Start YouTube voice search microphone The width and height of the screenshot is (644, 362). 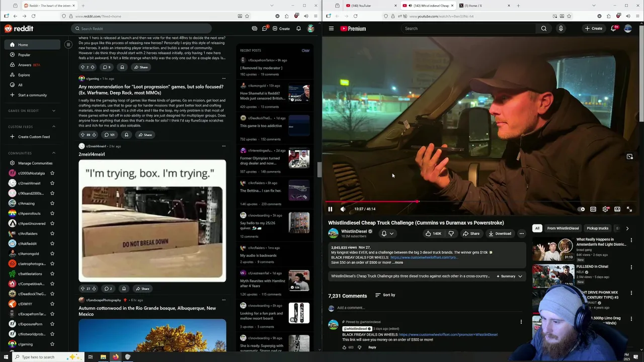click(561, 29)
